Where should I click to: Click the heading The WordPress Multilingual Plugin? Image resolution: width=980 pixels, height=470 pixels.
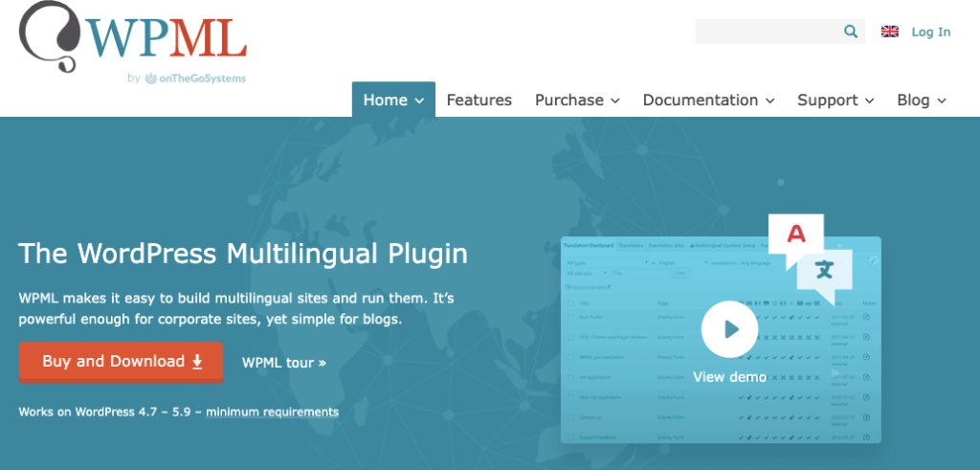click(243, 253)
